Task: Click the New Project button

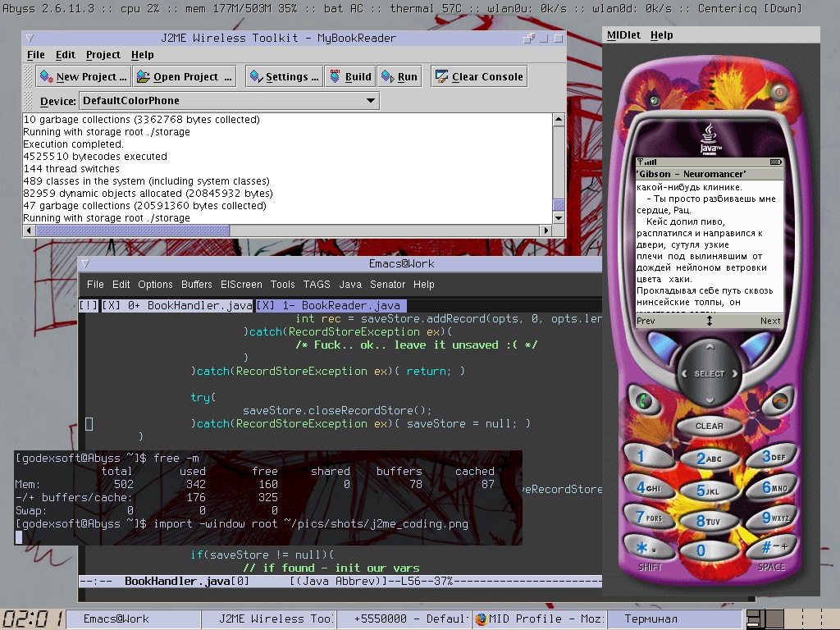Action: point(83,77)
